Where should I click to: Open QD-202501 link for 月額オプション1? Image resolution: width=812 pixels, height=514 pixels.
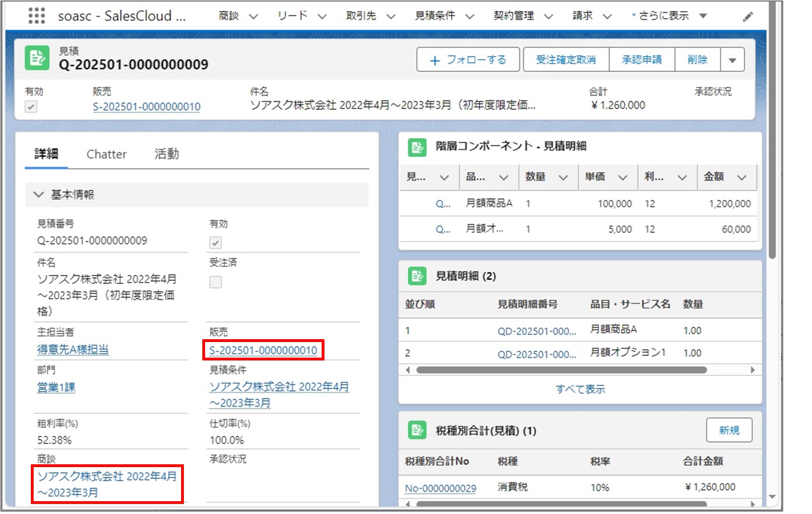pos(537,354)
